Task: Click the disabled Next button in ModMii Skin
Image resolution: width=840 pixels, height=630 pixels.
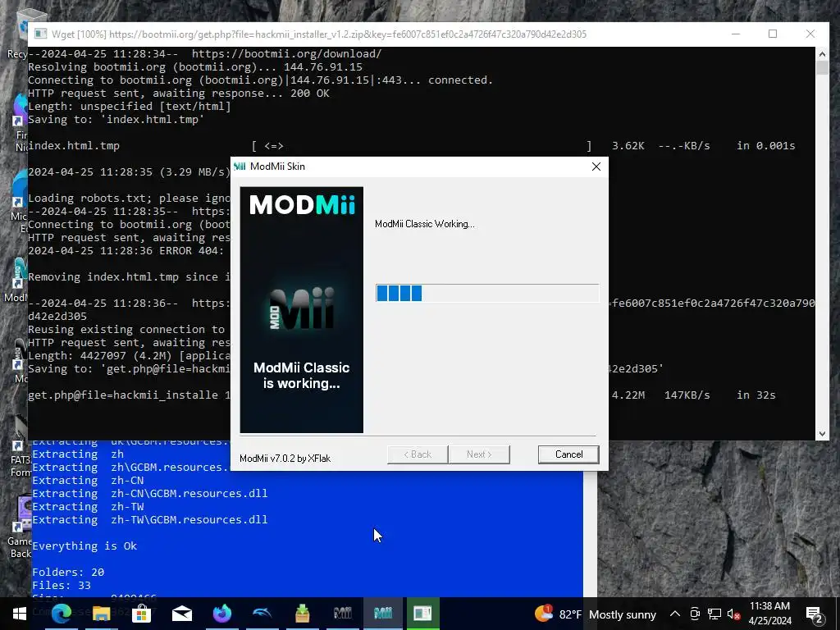Action: [x=479, y=454]
